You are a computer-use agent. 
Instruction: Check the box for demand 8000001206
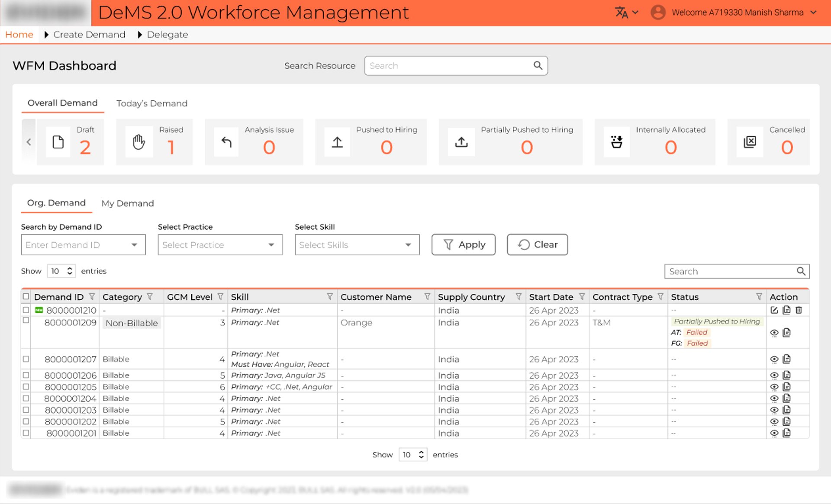tap(26, 375)
